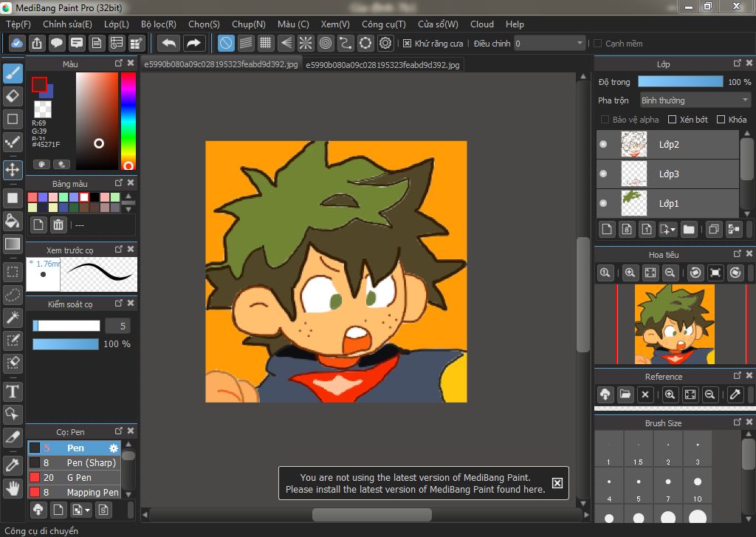Viewport: 756px width, 537px height.
Task: Close the Màu color panel
Action: 131,64
